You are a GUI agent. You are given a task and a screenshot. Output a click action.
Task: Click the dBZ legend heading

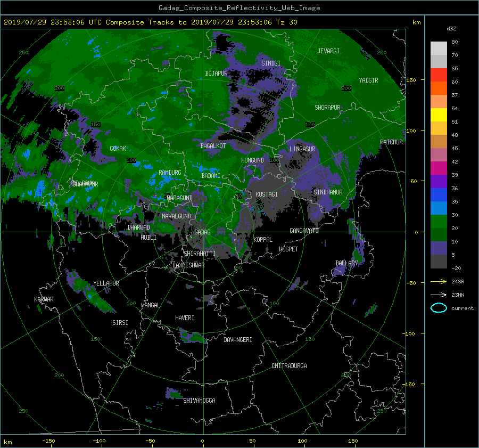point(451,29)
